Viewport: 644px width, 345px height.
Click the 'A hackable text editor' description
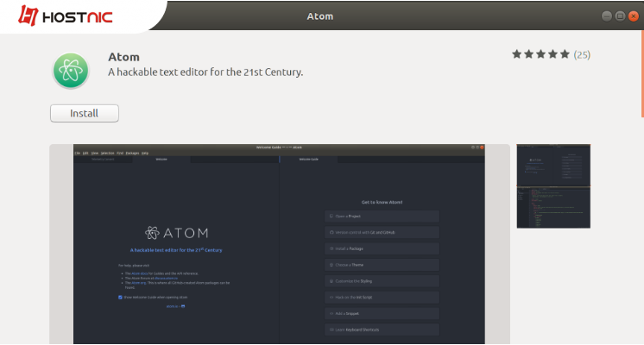[x=205, y=72]
